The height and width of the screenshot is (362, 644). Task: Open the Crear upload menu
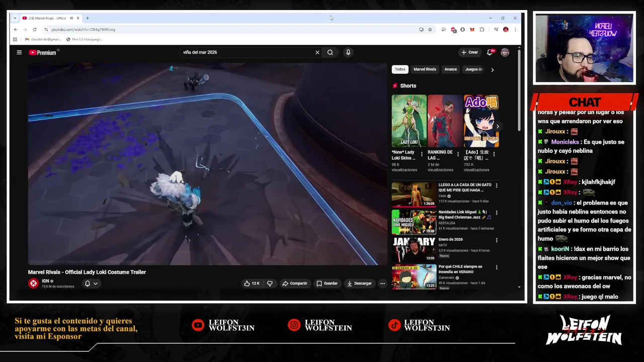pyautogui.click(x=469, y=52)
